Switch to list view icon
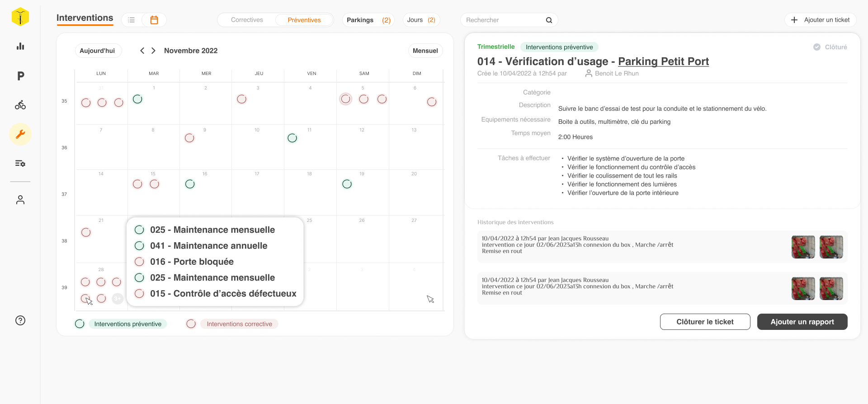Image resolution: width=868 pixels, height=404 pixels. pyautogui.click(x=132, y=20)
